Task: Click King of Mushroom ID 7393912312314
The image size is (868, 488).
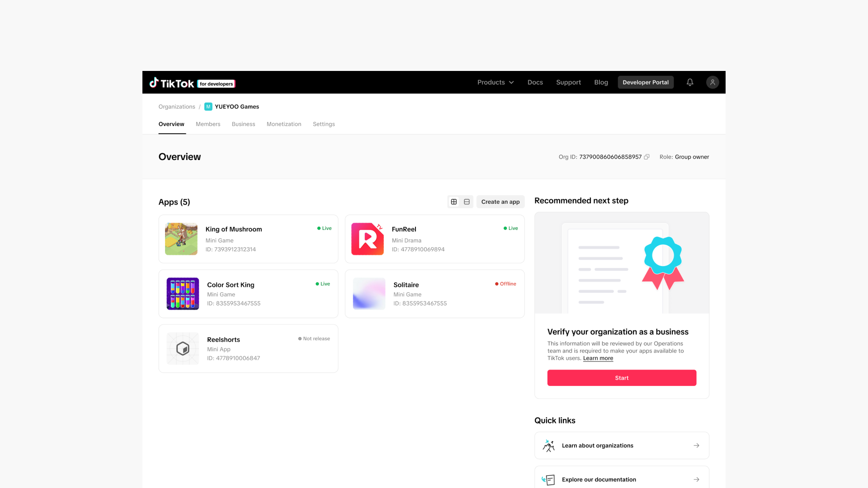Action: (x=231, y=249)
